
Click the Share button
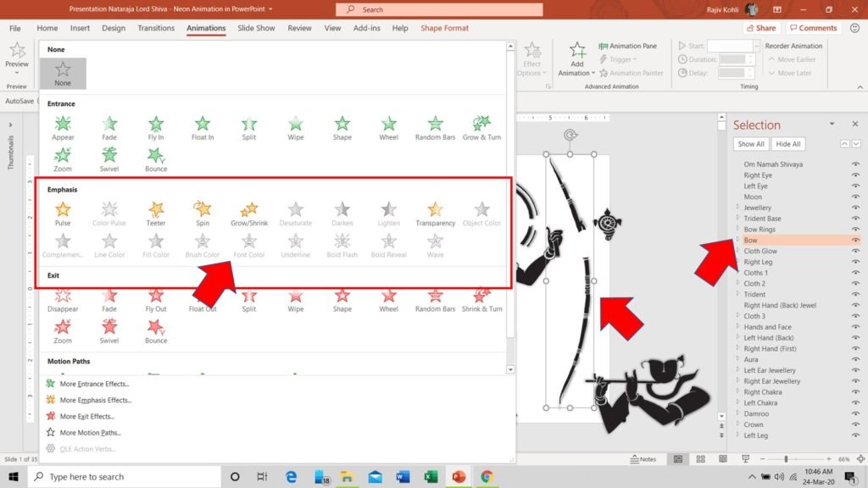pos(761,28)
